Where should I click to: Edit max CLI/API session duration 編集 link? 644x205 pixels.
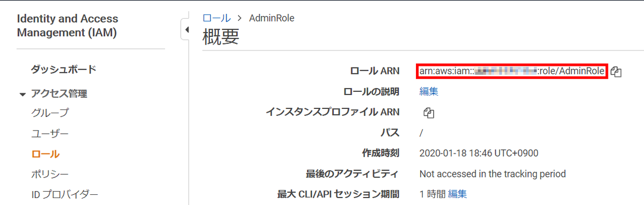(x=458, y=194)
